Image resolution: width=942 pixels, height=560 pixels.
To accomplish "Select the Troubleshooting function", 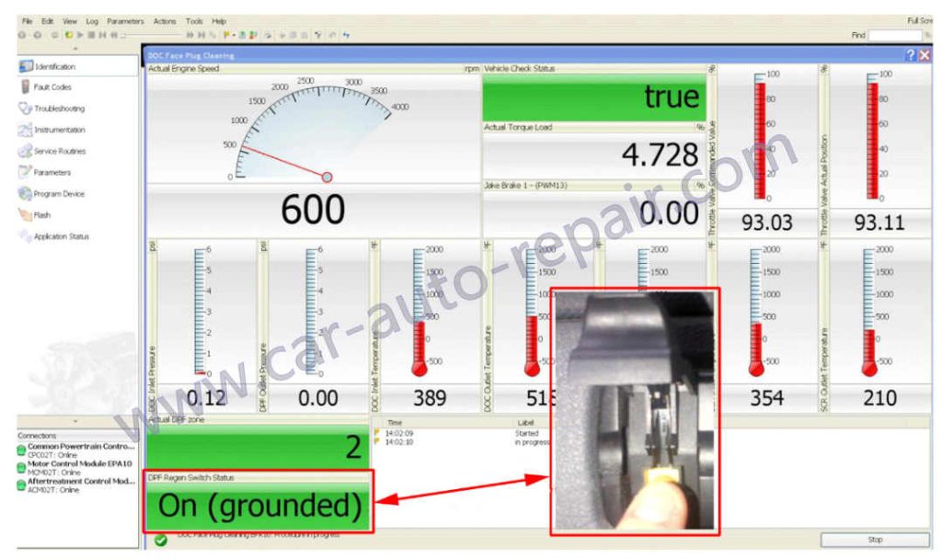I will pos(61,108).
